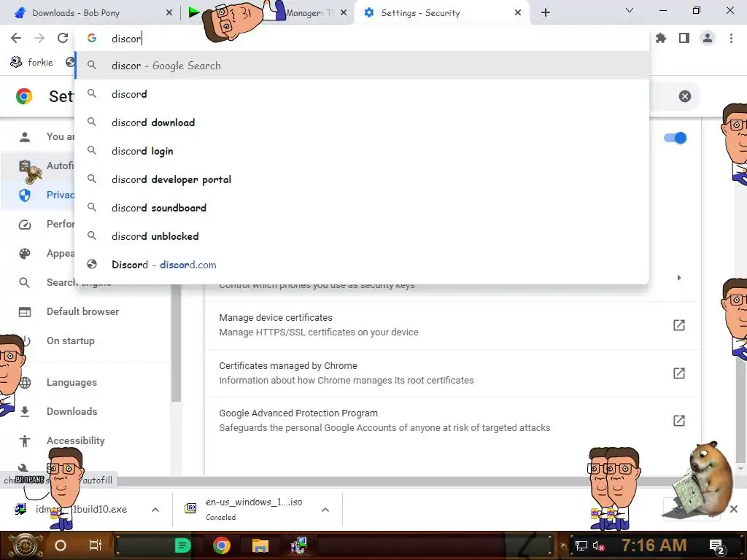Open Manage device certificates
Viewport: 747px width, 560px height.
click(452, 325)
